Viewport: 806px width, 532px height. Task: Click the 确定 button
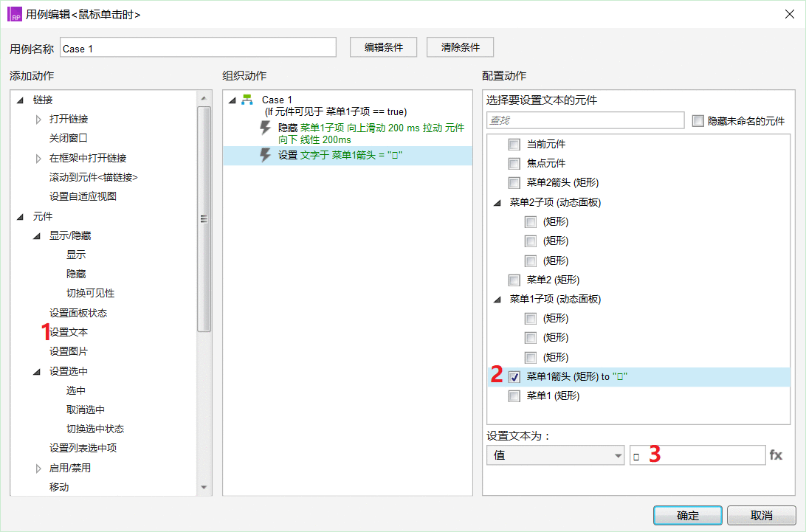click(687, 515)
